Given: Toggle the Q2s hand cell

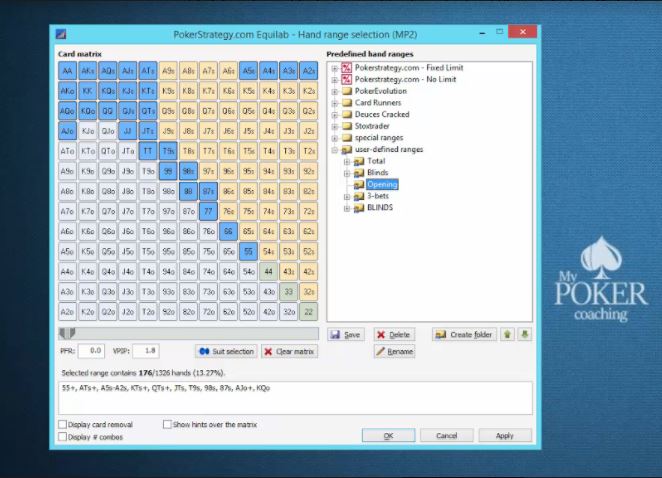Looking at the screenshot, I should point(309,111).
